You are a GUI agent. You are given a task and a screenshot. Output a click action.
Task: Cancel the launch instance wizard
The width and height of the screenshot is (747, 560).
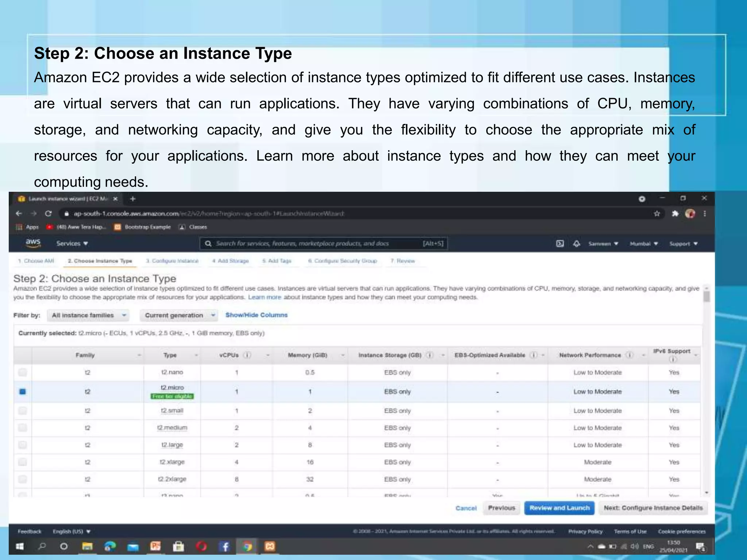(466, 508)
